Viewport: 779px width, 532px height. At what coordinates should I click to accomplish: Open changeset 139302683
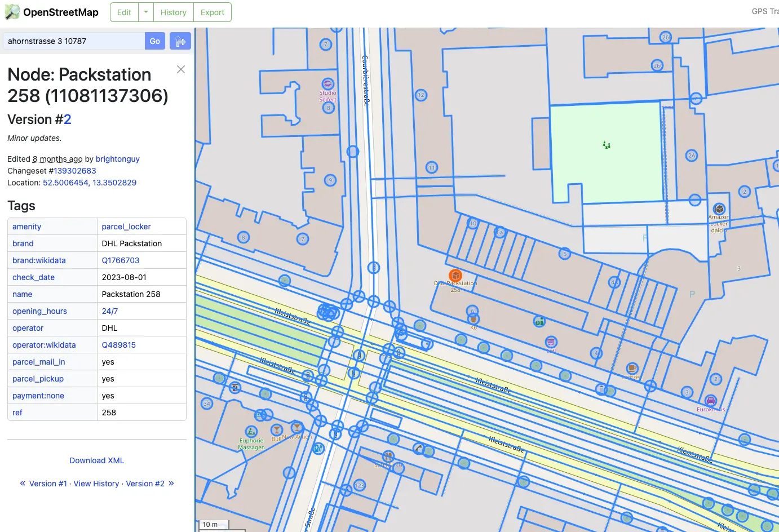coord(75,171)
